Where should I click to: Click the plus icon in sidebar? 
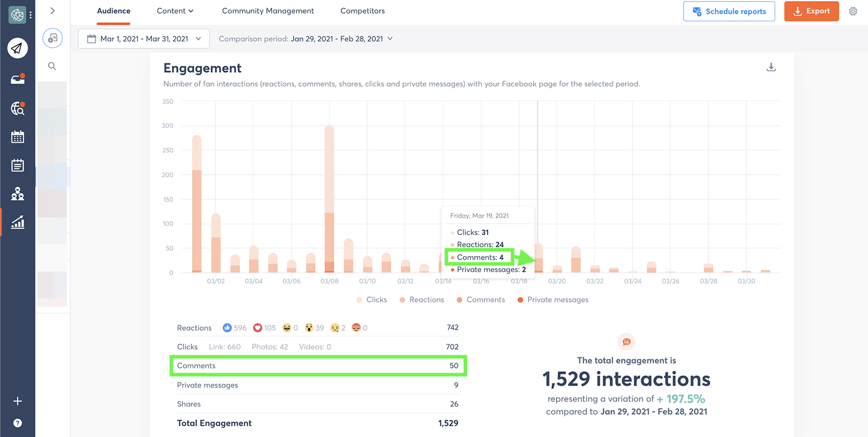pos(17,401)
